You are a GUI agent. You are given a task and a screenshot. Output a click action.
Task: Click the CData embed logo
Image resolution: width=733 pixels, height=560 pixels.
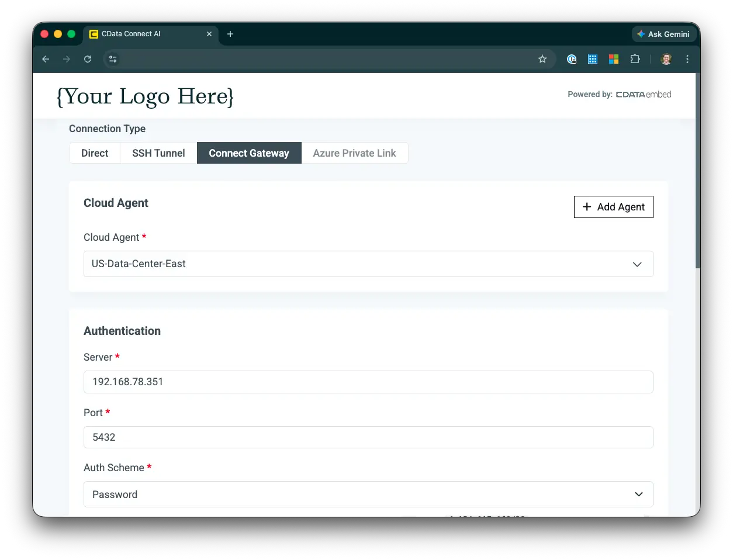pos(644,95)
